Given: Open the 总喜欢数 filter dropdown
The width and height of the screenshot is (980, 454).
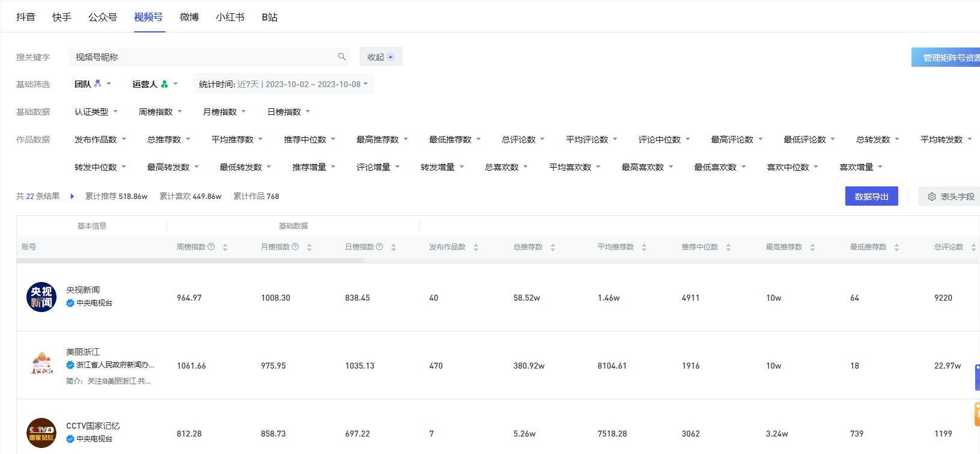Looking at the screenshot, I should [507, 167].
